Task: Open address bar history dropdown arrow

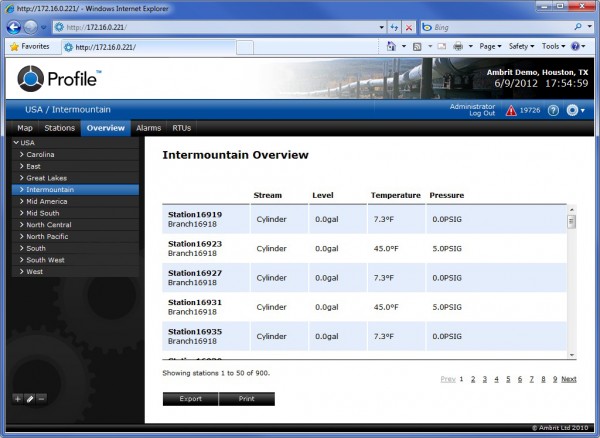Action: click(382, 28)
